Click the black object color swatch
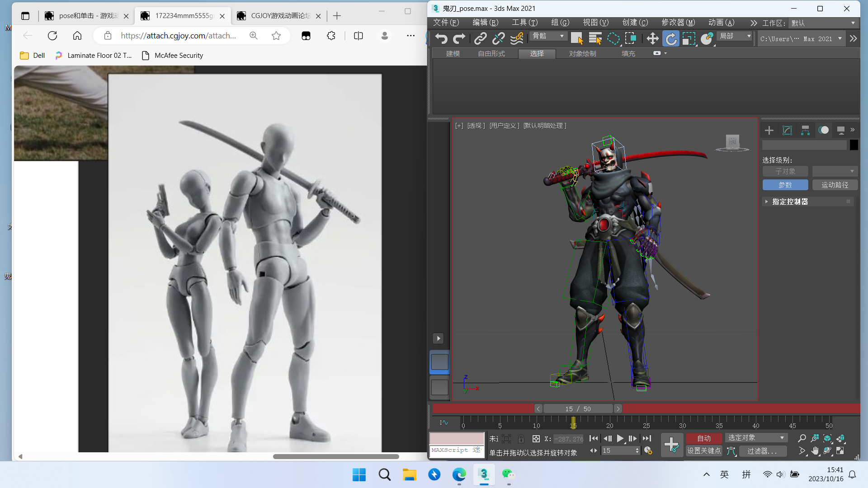The width and height of the screenshot is (868, 488). point(854,145)
